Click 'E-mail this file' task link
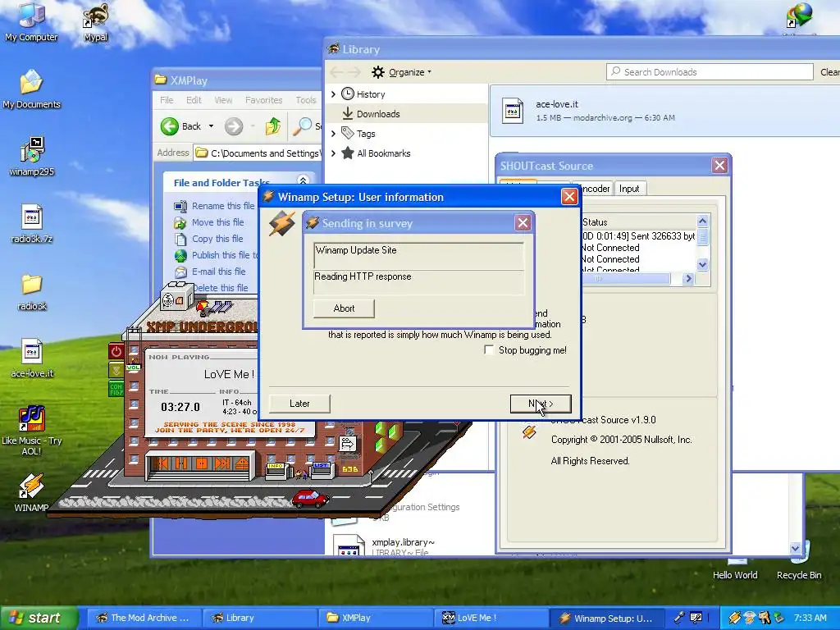 (x=218, y=272)
